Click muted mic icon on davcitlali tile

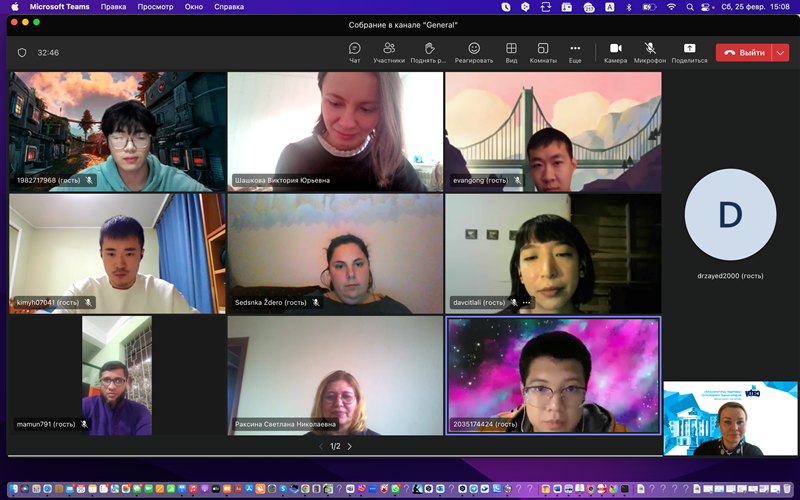point(514,303)
